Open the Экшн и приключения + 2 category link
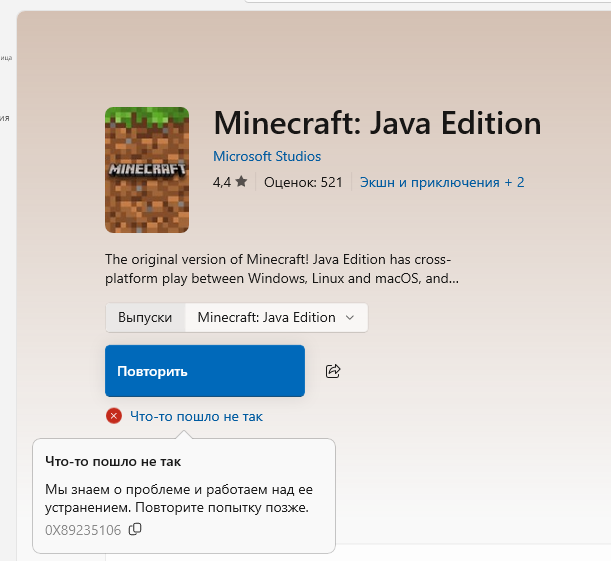 (x=442, y=182)
